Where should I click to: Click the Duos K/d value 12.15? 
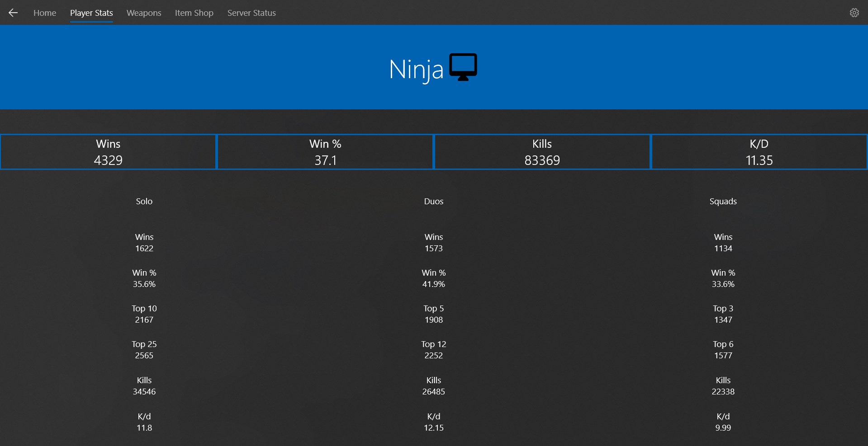(434, 428)
